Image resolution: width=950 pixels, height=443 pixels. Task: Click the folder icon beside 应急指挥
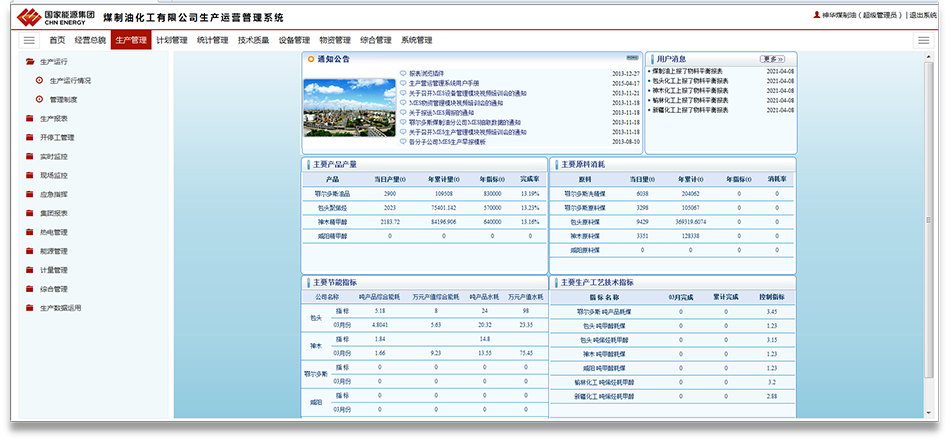click(x=30, y=195)
